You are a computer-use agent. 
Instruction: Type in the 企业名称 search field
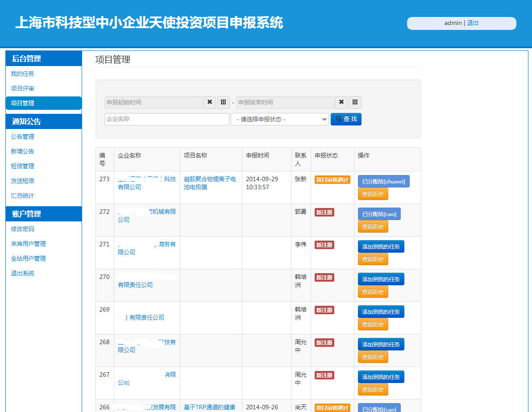tap(166, 119)
